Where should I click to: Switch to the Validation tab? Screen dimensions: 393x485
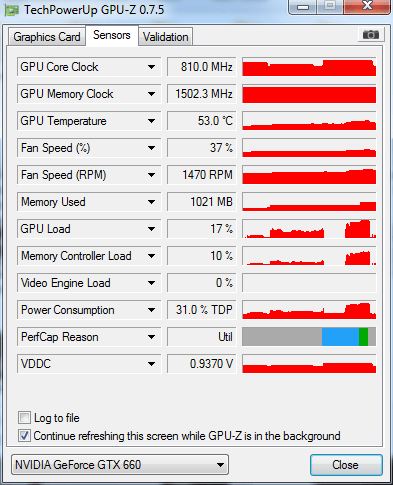[x=166, y=37]
